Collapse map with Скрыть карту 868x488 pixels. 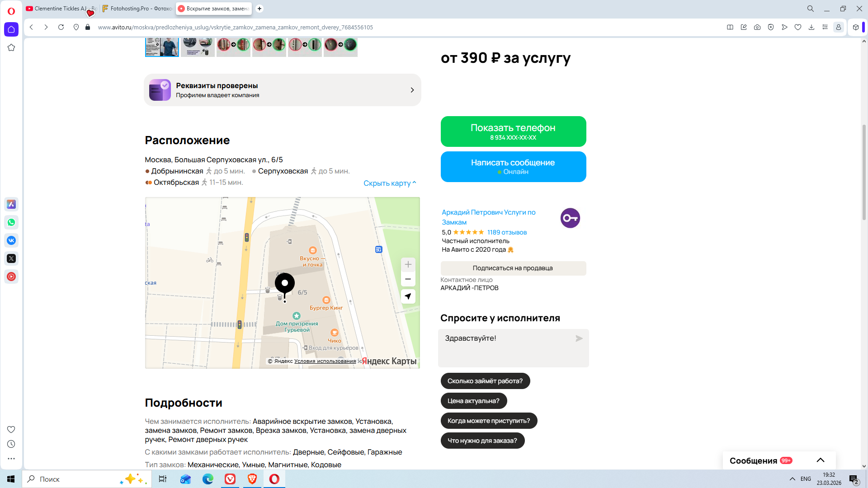(389, 183)
